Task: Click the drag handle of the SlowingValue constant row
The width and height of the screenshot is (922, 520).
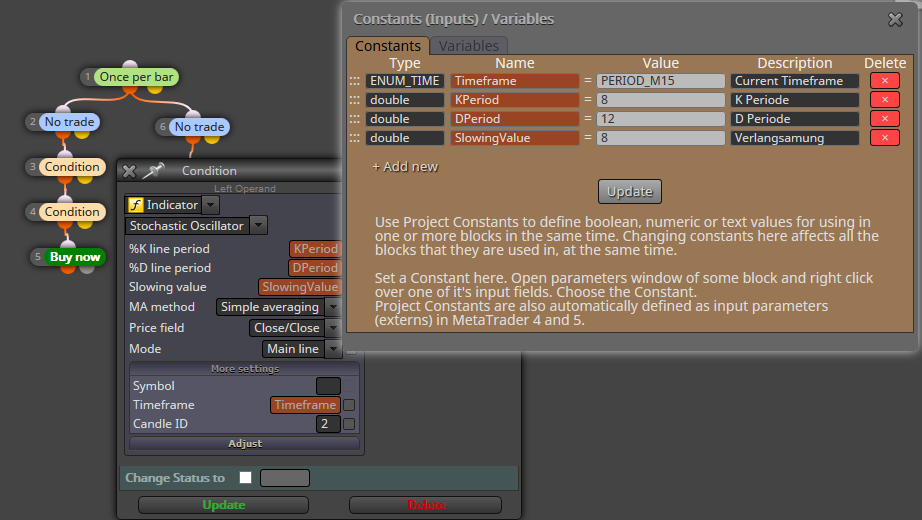Action: point(354,138)
